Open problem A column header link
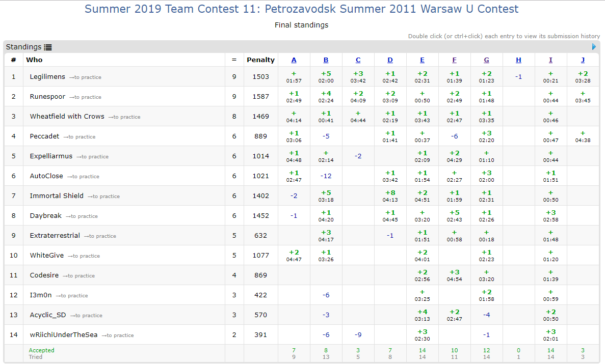This screenshot has width=605, height=364. click(x=294, y=60)
